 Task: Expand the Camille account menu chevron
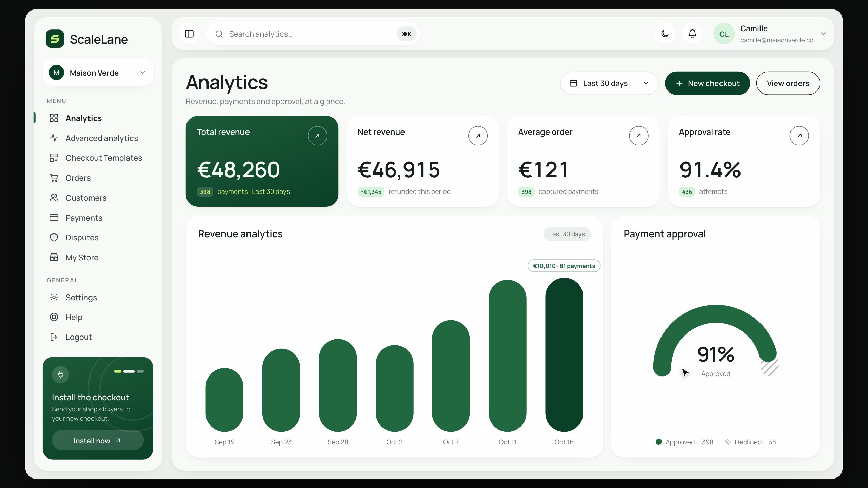pyautogui.click(x=823, y=34)
